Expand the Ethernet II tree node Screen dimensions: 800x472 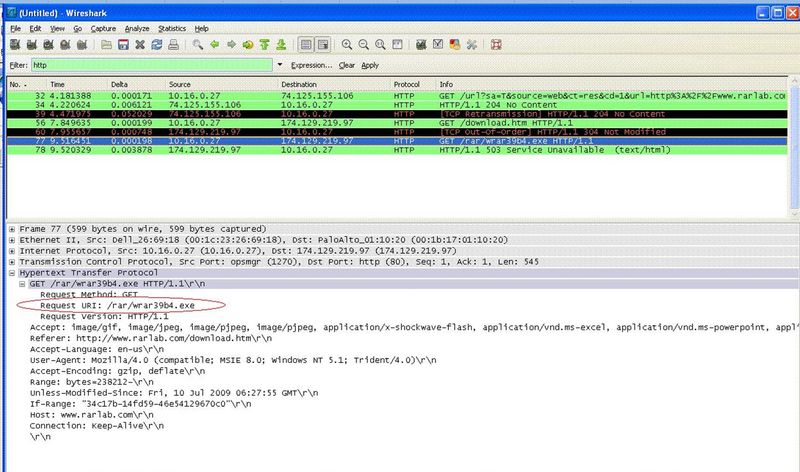click(x=12, y=240)
